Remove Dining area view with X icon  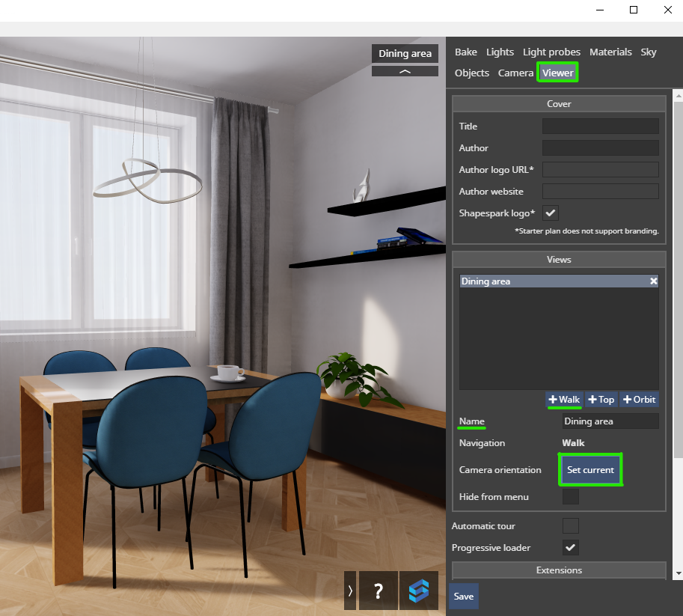click(x=653, y=281)
